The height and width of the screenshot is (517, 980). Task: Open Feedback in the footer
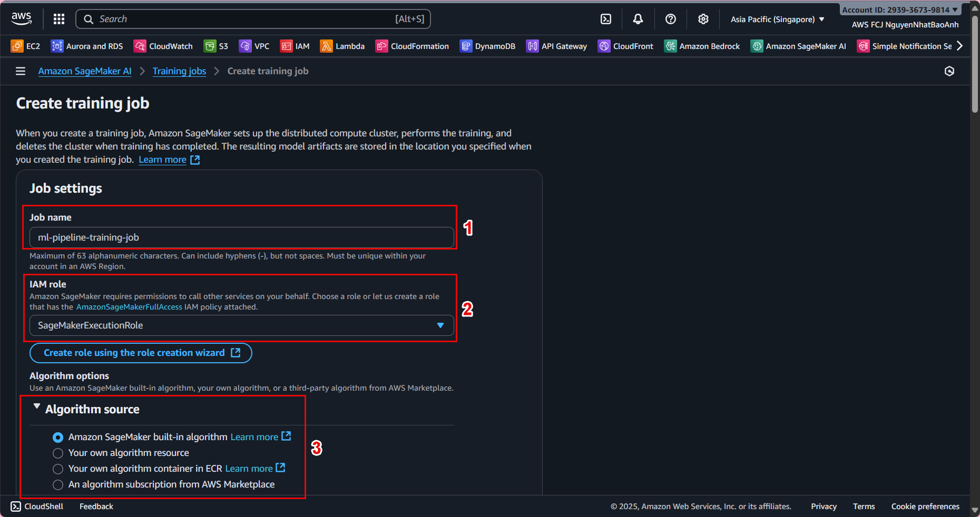click(x=96, y=506)
